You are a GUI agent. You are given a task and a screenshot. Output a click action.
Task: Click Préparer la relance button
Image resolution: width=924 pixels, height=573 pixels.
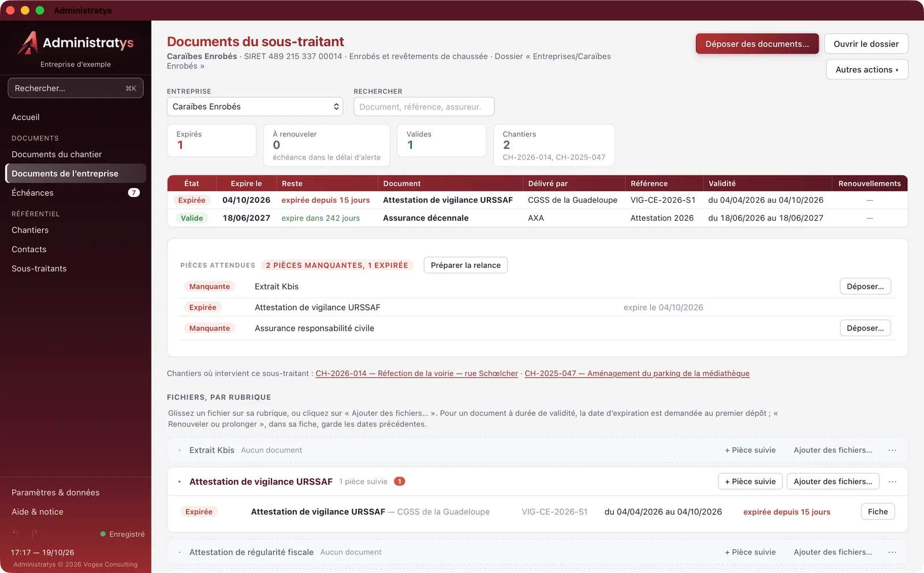tap(465, 265)
